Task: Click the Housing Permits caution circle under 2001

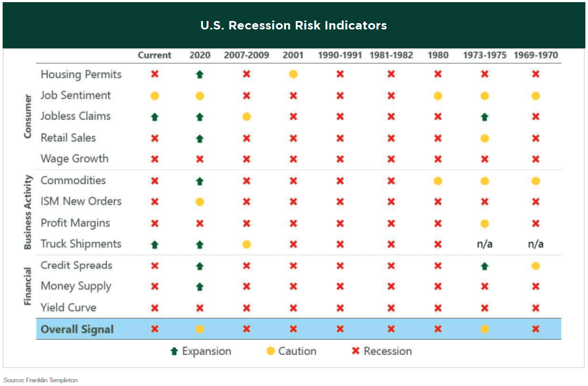Action: point(293,74)
